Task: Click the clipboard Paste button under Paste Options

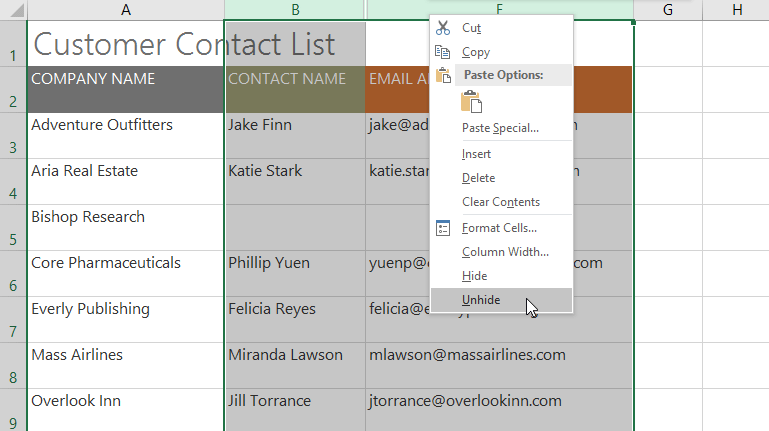Action: pos(471,101)
